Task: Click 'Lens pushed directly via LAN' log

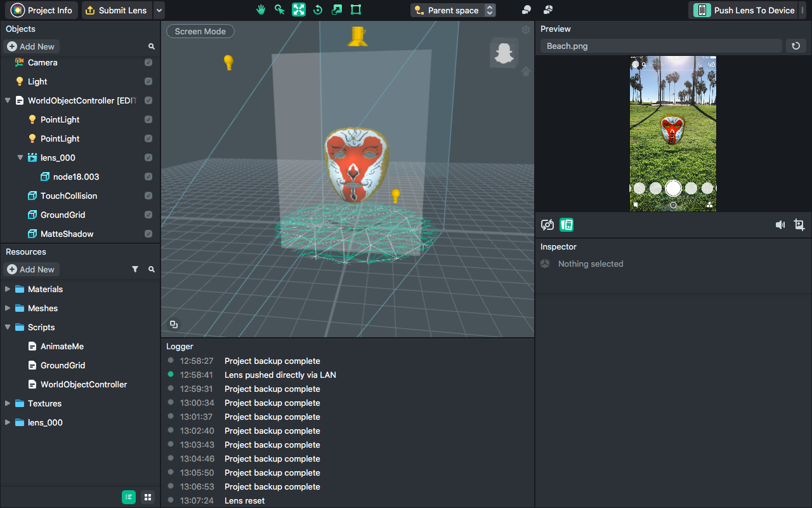Action: (280, 375)
